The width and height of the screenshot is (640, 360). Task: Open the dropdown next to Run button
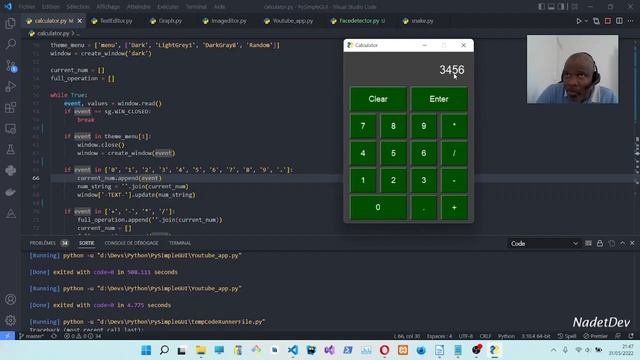(x=586, y=21)
